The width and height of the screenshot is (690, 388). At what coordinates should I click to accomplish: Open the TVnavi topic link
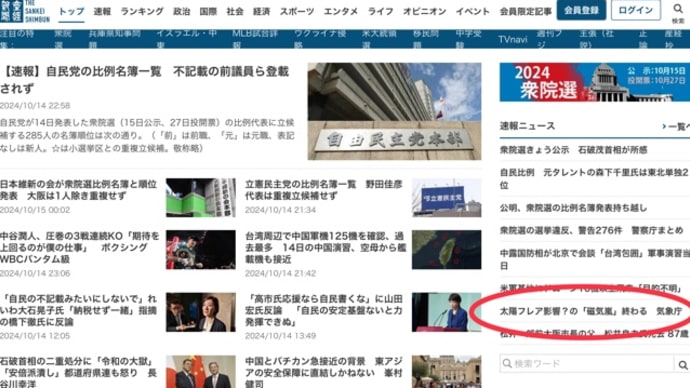pos(513,40)
